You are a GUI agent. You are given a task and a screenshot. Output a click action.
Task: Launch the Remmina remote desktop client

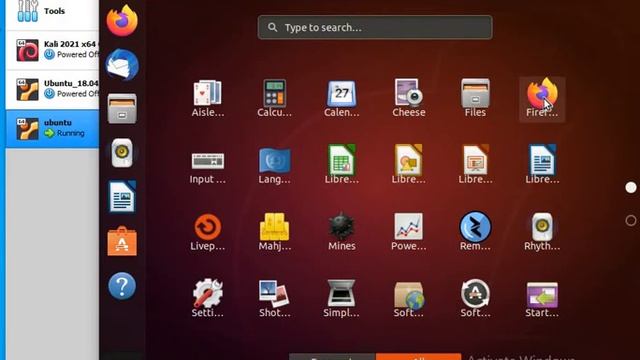click(475, 232)
